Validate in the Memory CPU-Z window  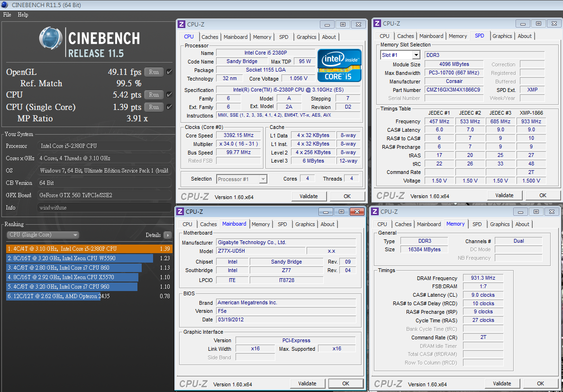click(502, 383)
